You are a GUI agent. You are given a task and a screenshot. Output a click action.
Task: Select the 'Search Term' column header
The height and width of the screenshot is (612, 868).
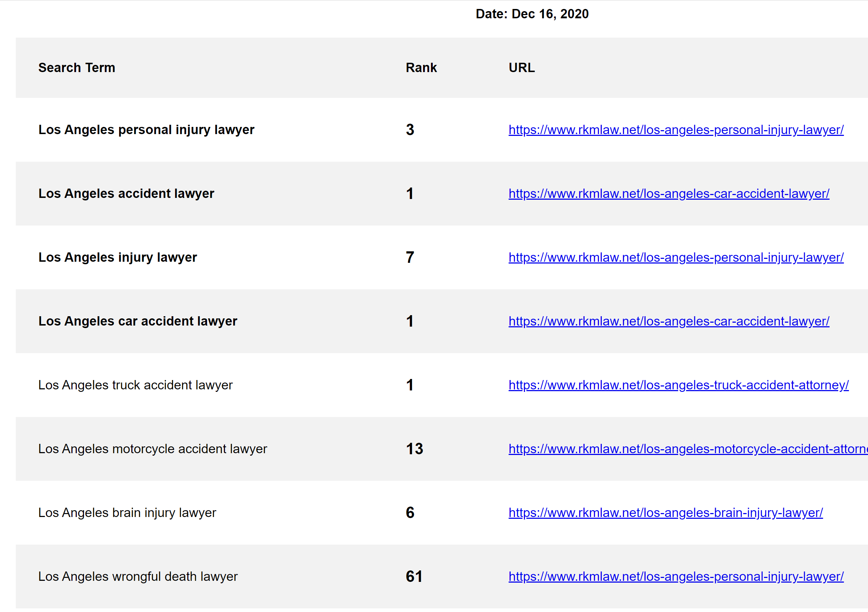[77, 68]
